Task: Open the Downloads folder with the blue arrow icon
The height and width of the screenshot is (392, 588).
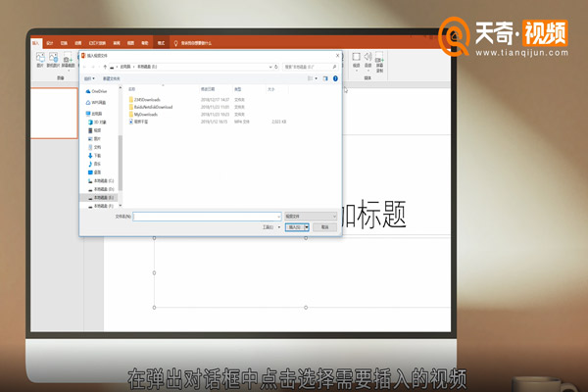Action: click(94, 155)
